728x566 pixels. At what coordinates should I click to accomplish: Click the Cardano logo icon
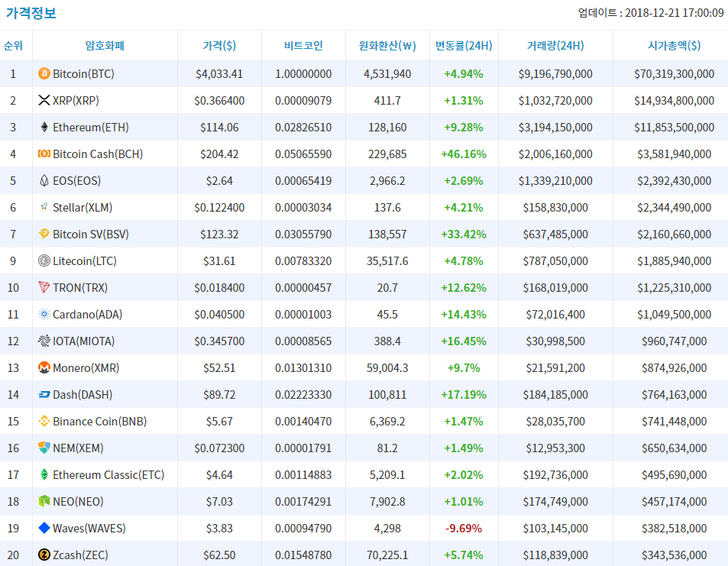tap(44, 315)
